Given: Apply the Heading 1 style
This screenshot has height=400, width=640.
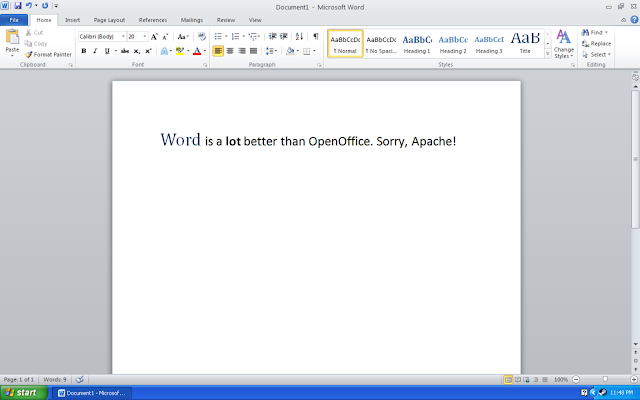Looking at the screenshot, I should (x=417, y=43).
